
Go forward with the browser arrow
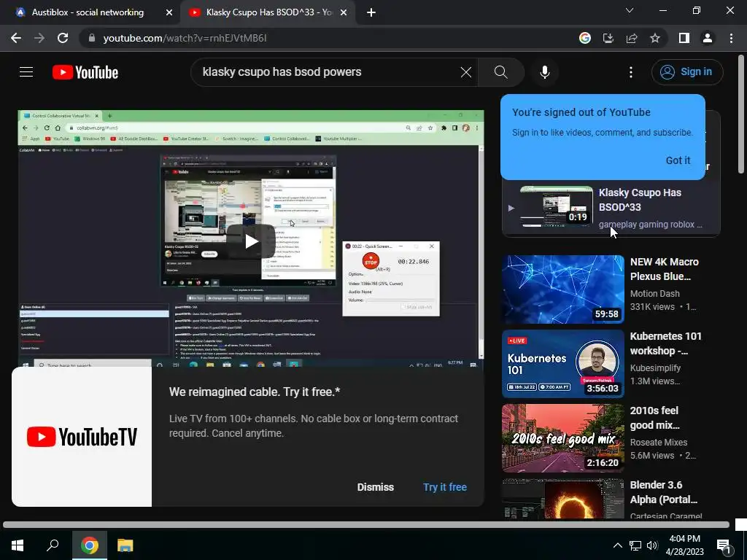[x=39, y=38]
